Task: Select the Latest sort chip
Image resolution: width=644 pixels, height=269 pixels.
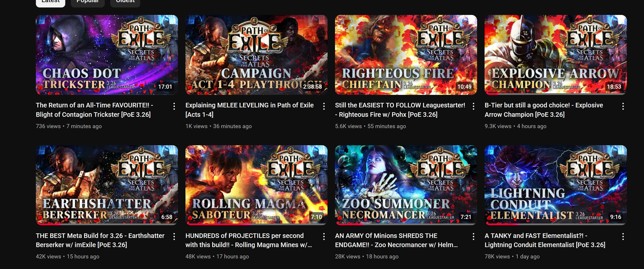Action: coord(51,2)
